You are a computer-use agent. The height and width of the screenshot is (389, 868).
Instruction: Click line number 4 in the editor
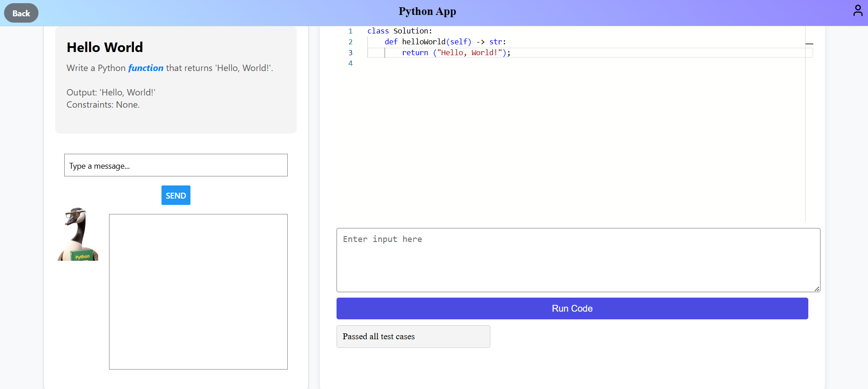point(351,63)
